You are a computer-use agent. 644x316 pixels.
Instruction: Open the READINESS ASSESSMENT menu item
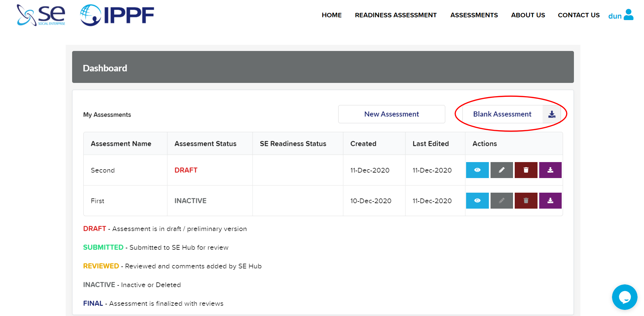pyautogui.click(x=396, y=15)
